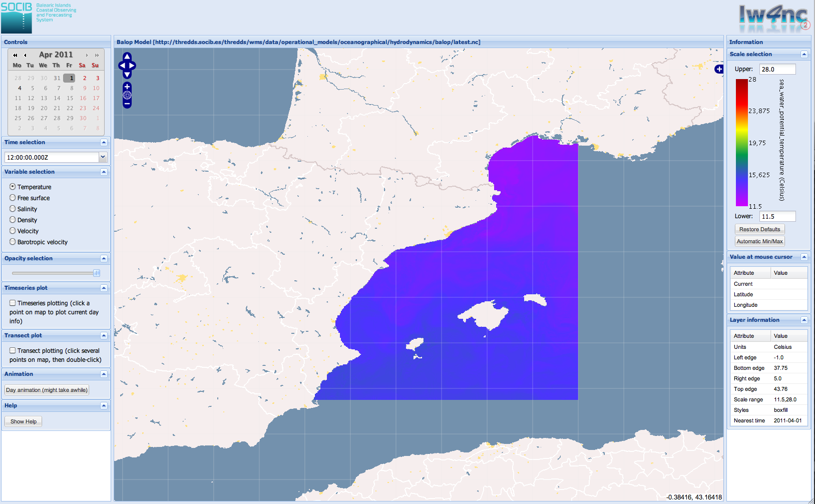Click Restore Defaults button
815x504 pixels.
[759, 229]
